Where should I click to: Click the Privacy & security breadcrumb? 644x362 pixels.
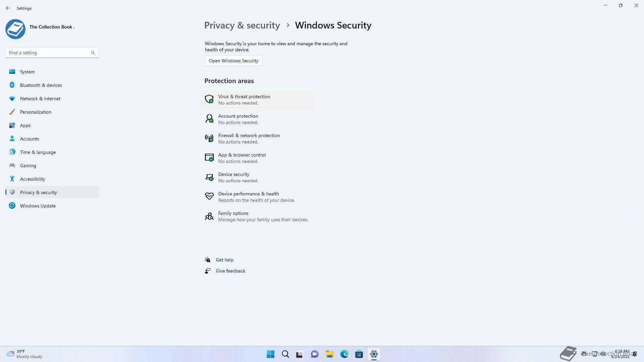point(242,25)
